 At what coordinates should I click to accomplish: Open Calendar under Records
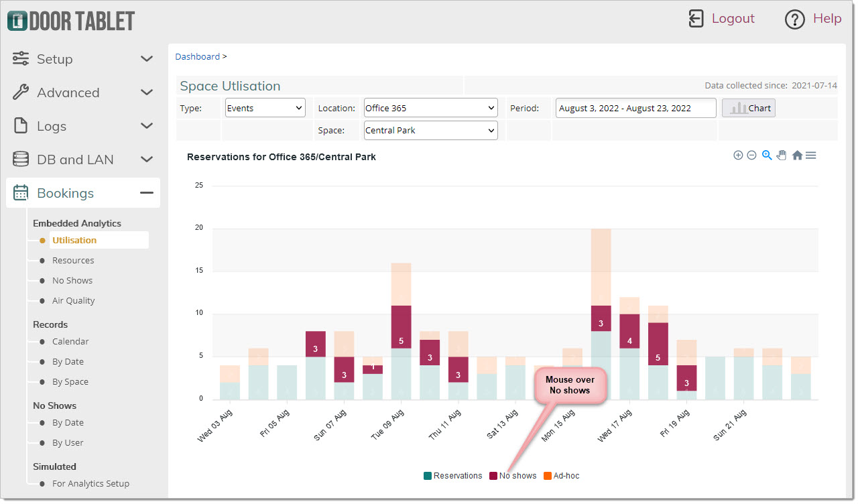[70, 341]
